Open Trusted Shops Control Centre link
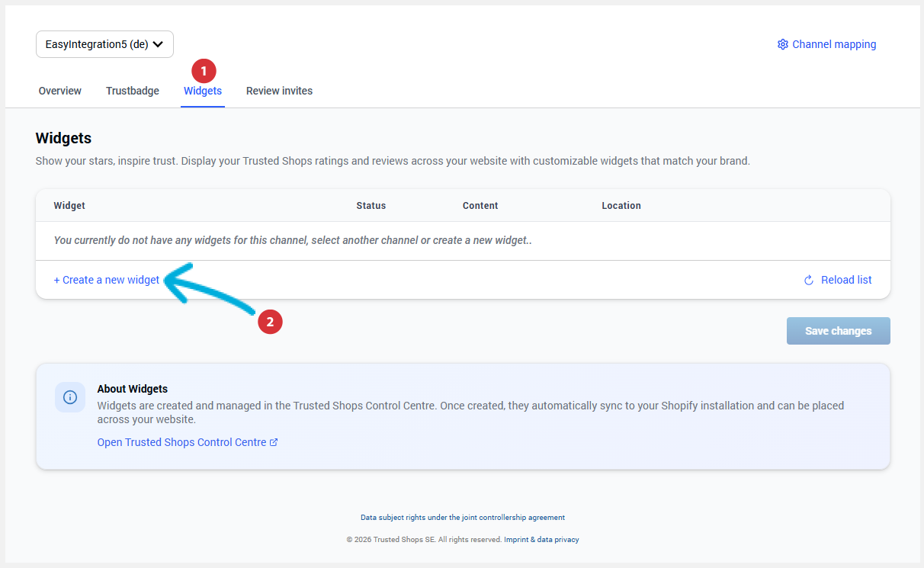Viewport: 924px width, 568px height. tap(181, 442)
